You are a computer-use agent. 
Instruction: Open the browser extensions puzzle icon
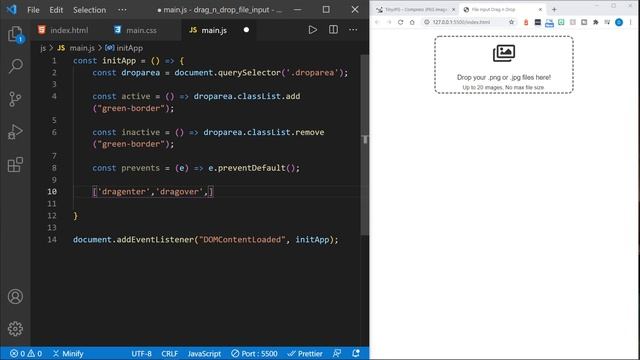[x=596, y=22]
